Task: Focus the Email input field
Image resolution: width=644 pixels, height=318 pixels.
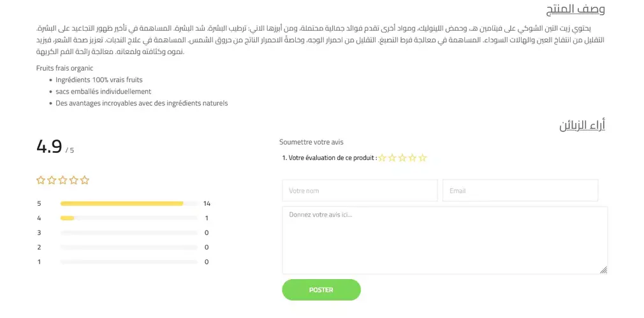Action: click(x=520, y=191)
